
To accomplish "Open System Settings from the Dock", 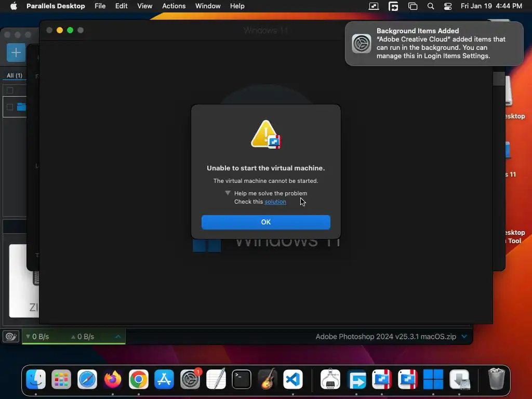I will point(190,379).
